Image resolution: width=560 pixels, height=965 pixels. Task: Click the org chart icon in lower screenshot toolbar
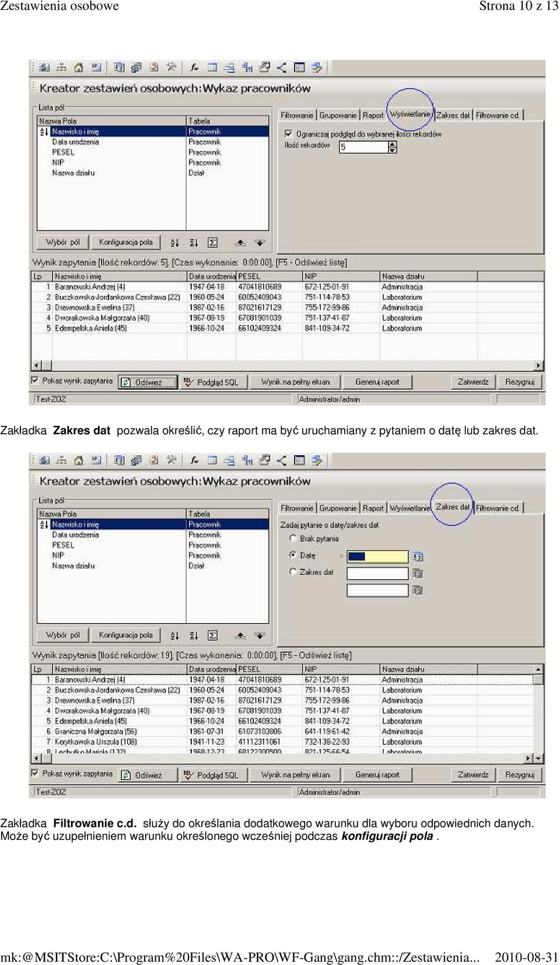pos(61,460)
